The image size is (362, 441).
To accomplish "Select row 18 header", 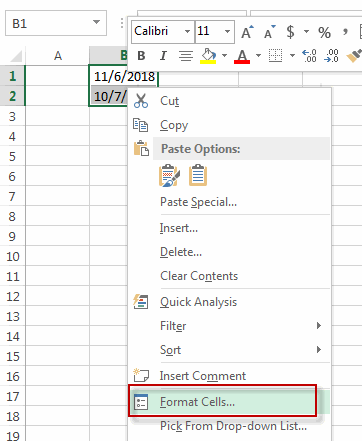I will (12, 416).
